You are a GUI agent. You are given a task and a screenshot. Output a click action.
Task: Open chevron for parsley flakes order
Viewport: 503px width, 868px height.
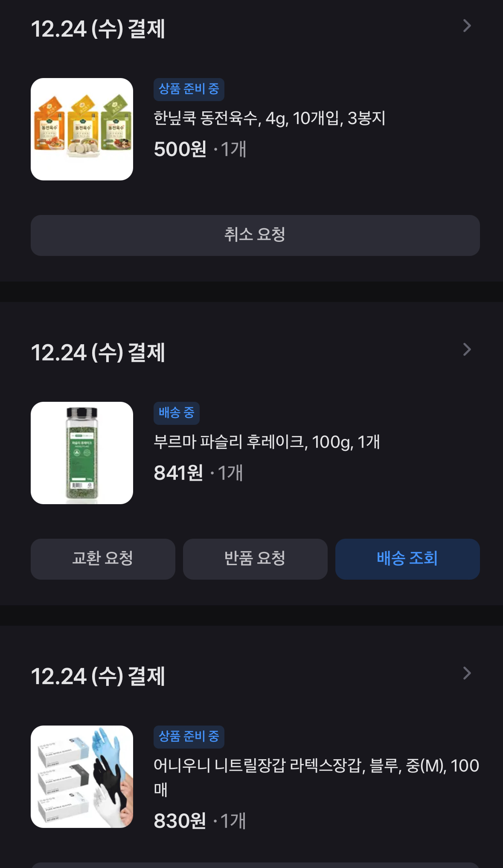[x=467, y=350]
